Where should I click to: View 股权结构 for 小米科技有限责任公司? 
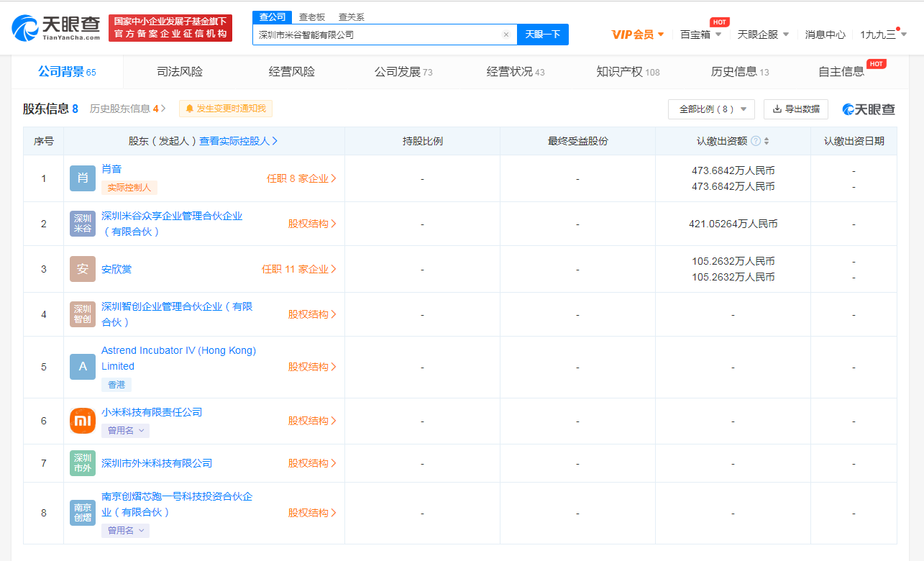click(312, 421)
